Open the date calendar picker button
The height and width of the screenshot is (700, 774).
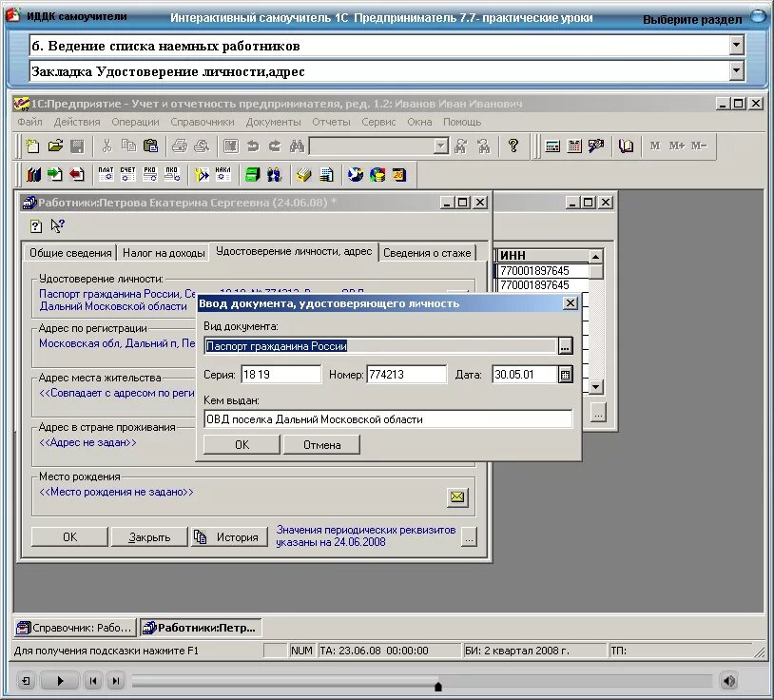[565, 375]
